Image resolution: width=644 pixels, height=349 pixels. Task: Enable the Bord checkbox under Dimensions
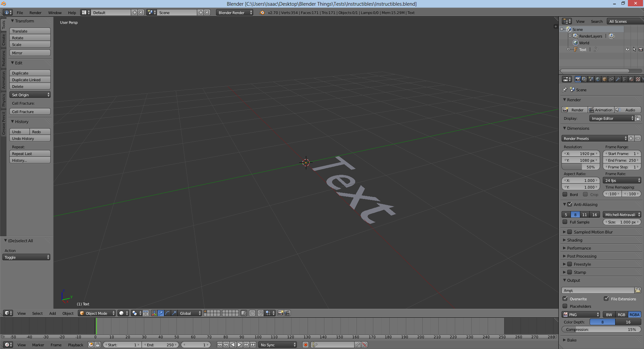tap(565, 194)
